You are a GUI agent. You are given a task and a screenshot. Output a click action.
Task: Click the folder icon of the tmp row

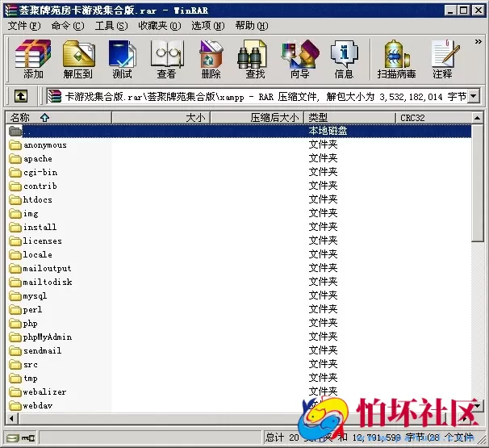[15, 379]
